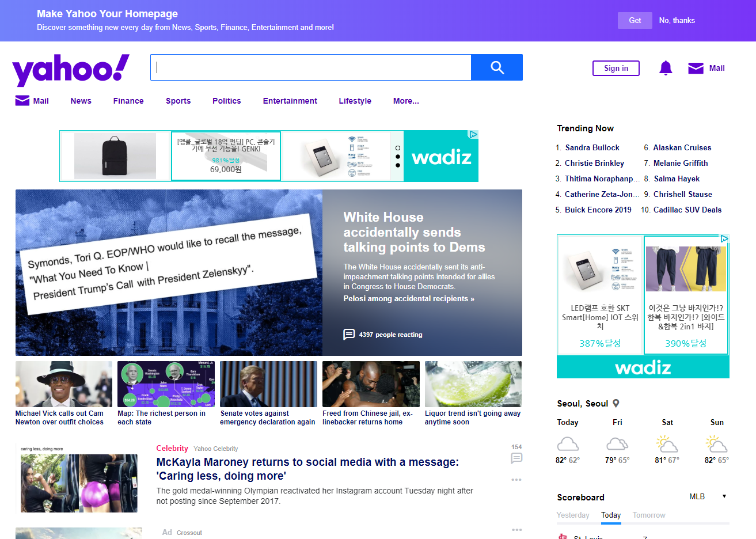Image resolution: width=756 pixels, height=539 pixels.
Task: Go to the Entertainment section
Action: 290,101
